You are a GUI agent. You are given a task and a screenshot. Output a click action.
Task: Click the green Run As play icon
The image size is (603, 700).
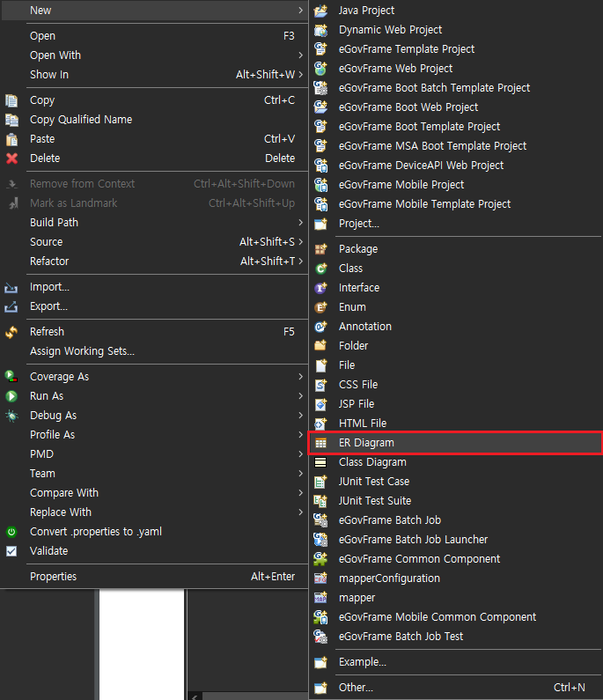[x=11, y=396]
